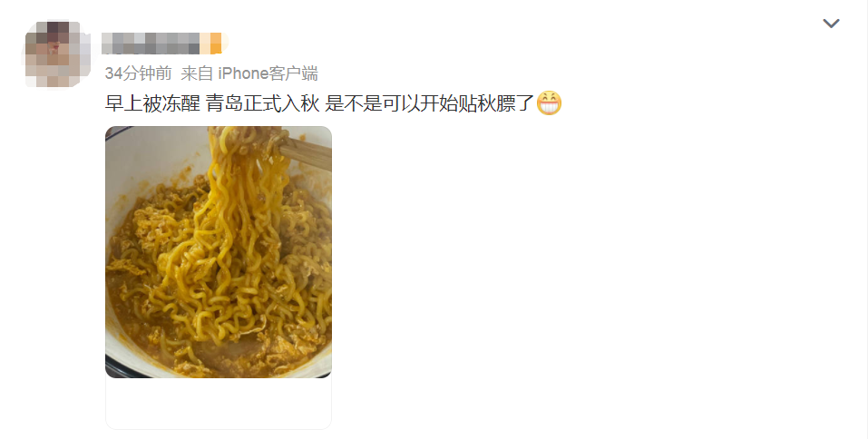Screen dimensions: 868x439
Task: Select the grinning emoji ending the post
Action: (x=549, y=103)
